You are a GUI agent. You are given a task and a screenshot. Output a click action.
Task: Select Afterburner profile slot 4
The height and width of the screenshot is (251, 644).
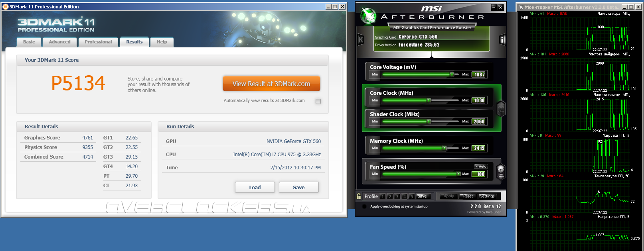tap(404, 196)
